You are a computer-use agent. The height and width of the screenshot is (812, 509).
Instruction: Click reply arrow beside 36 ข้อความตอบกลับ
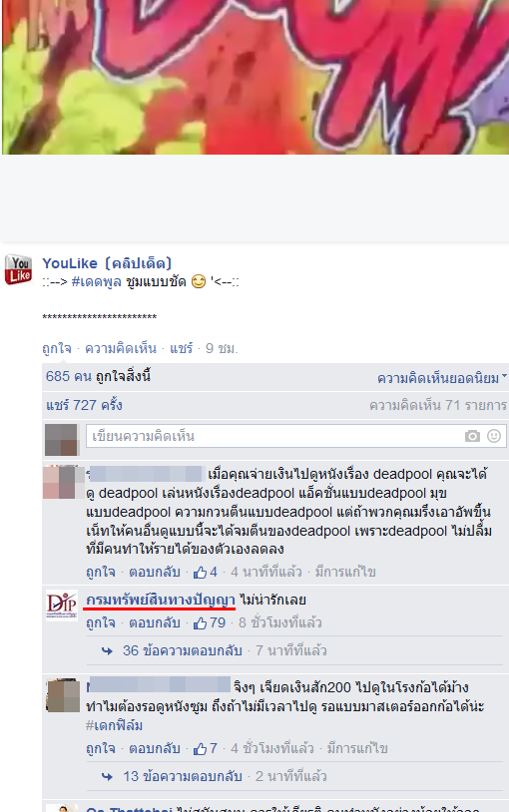[108, 651]
